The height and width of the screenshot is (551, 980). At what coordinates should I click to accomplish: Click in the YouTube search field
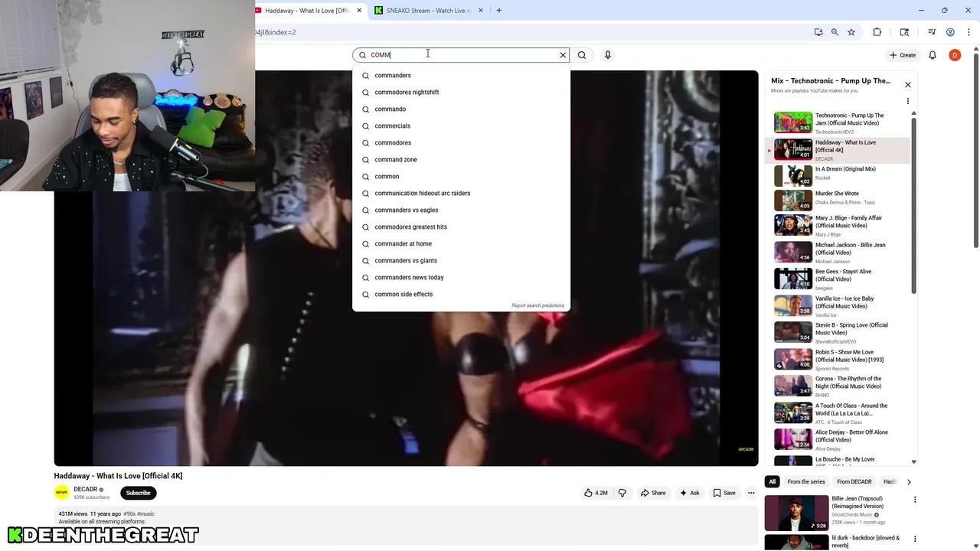(x=459, y=55)
